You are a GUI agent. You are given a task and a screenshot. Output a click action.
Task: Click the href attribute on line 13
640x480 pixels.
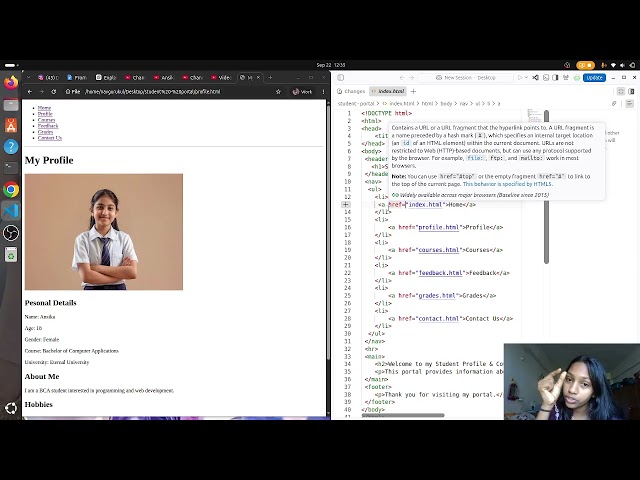tap(396, 204)
